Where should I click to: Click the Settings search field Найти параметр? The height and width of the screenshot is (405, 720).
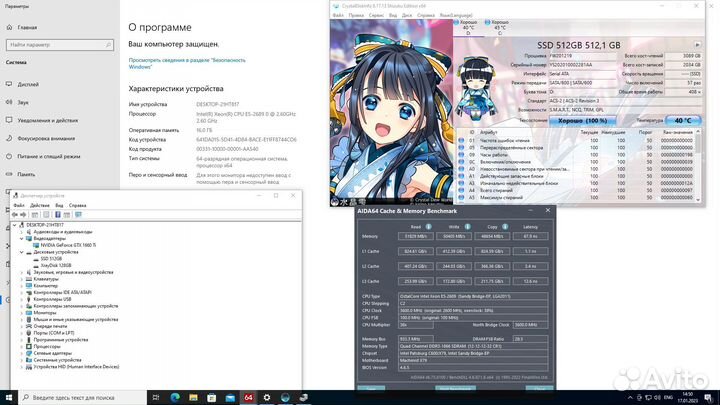tap(60, 45)
